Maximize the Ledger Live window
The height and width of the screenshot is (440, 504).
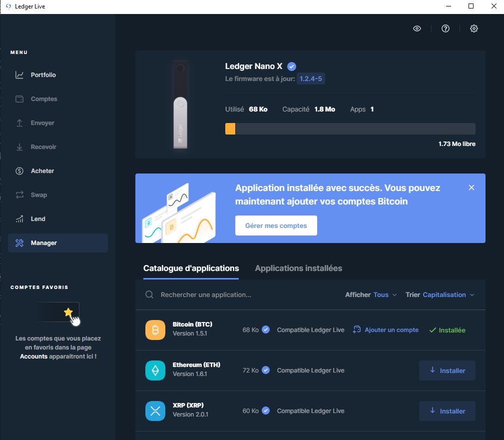[471, 6]
